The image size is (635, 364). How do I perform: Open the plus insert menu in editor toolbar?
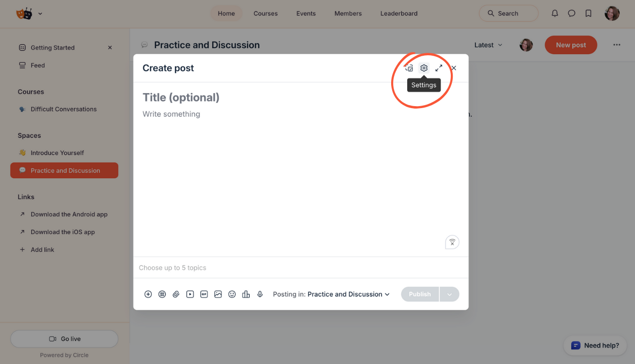(148, 294)
